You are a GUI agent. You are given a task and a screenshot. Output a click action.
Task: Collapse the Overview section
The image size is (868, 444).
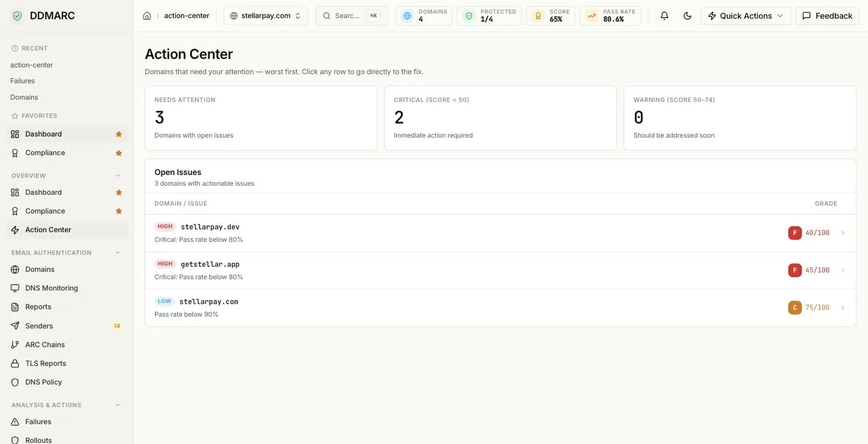click(x=118, y=176)
